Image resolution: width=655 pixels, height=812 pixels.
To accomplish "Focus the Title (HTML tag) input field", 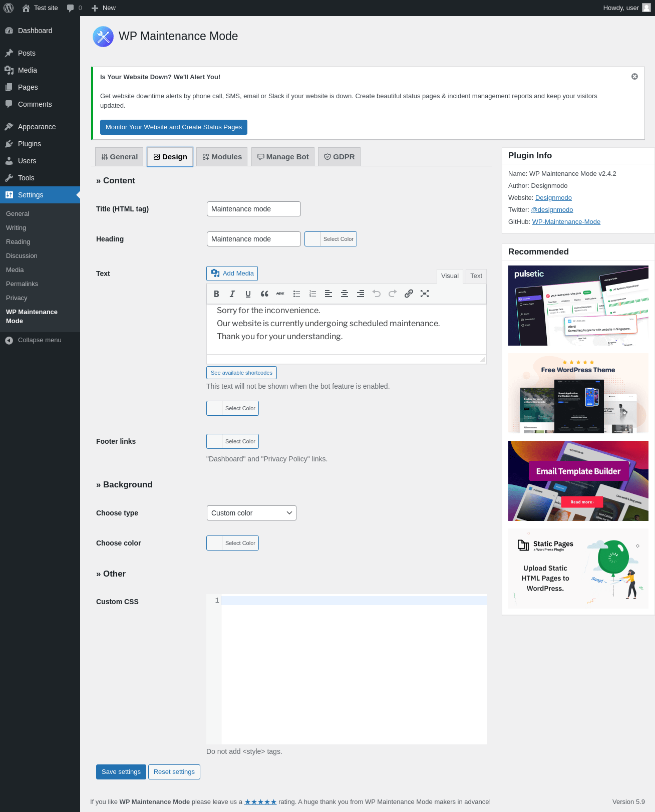I will point(254,209).
